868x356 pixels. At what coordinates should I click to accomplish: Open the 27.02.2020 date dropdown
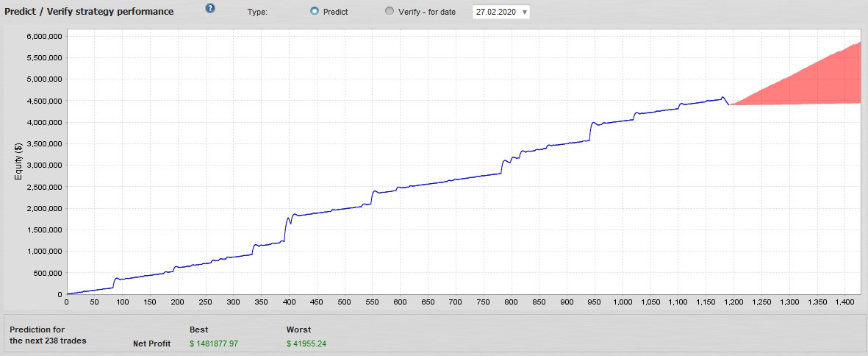pos(501,11)
